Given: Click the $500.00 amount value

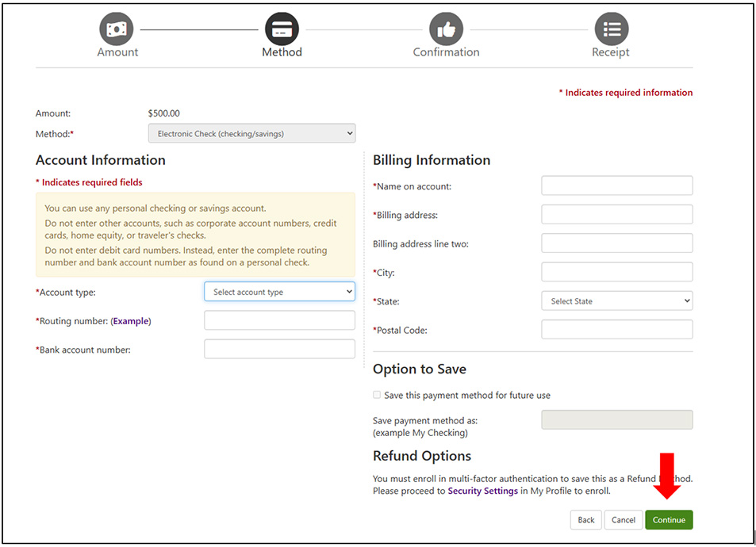Looking at the screenshot, I should tap(164, 113).
